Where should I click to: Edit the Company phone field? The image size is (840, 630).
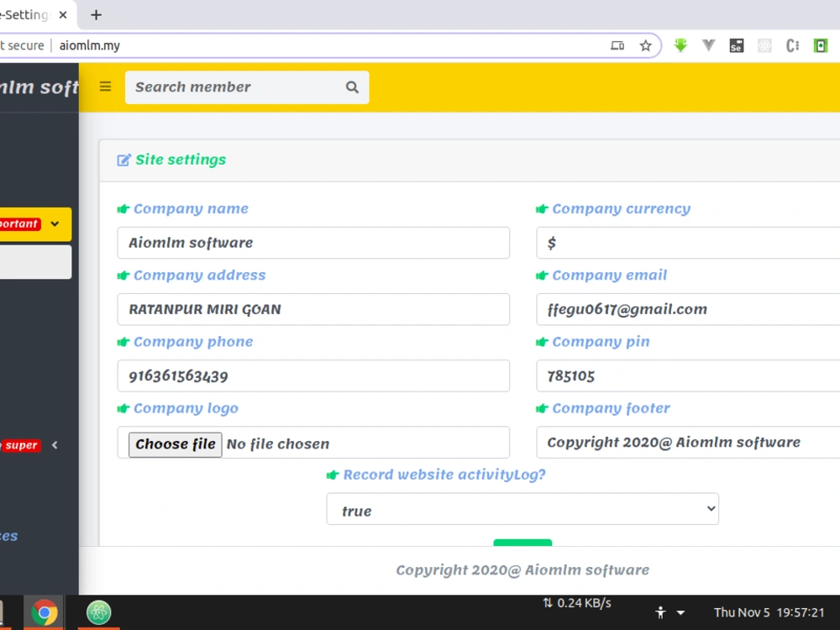point(313,375)
